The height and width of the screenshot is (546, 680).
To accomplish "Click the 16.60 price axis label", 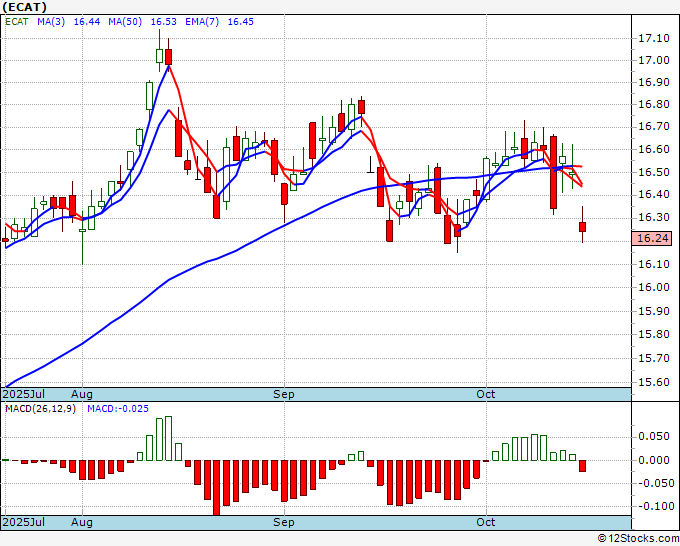I will (654, 149).
